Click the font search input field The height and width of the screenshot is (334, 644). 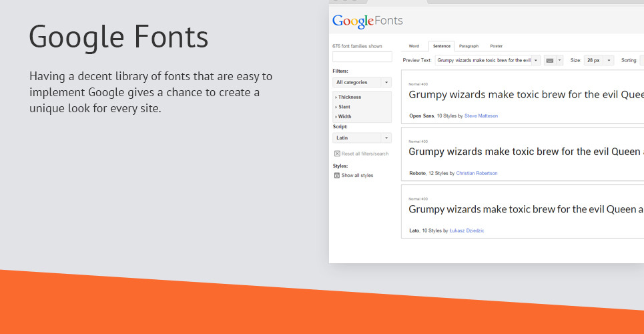click(x=362, y=57)
